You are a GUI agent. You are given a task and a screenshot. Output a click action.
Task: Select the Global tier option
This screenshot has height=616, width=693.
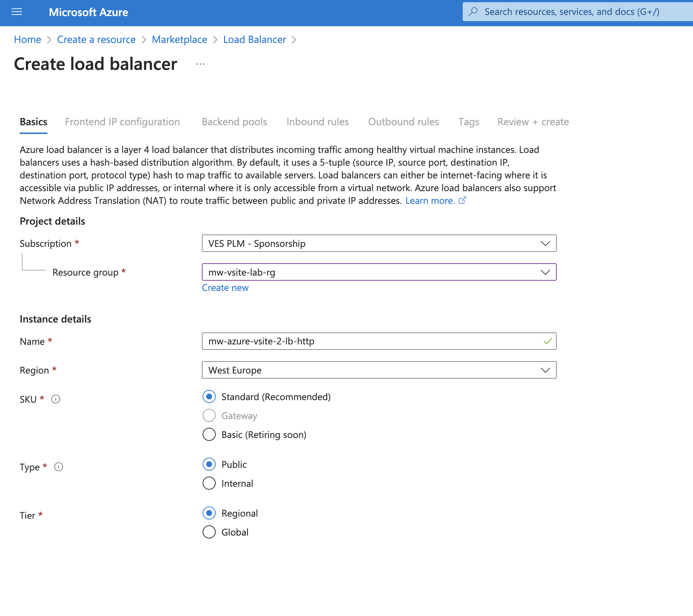tap(209, 532)
